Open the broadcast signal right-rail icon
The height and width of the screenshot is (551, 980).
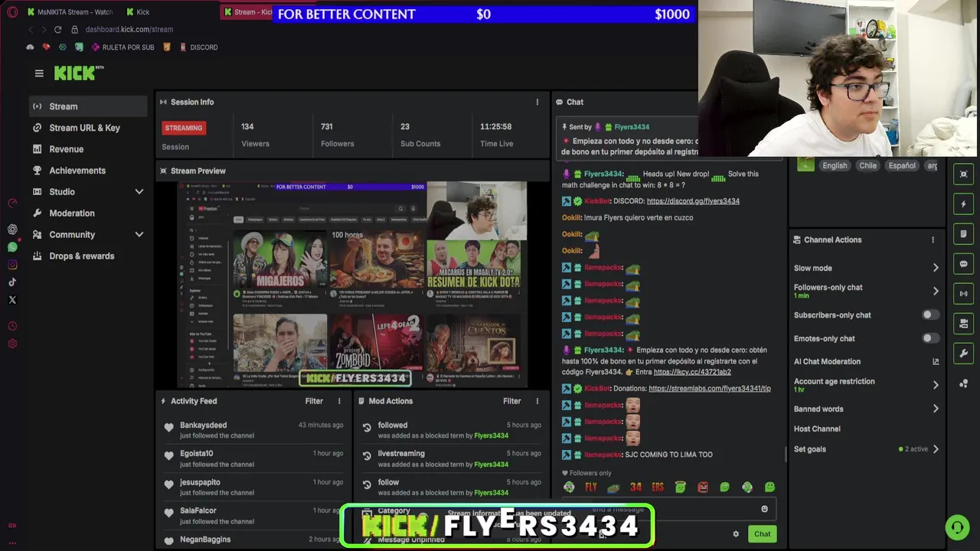coord(963,293)
